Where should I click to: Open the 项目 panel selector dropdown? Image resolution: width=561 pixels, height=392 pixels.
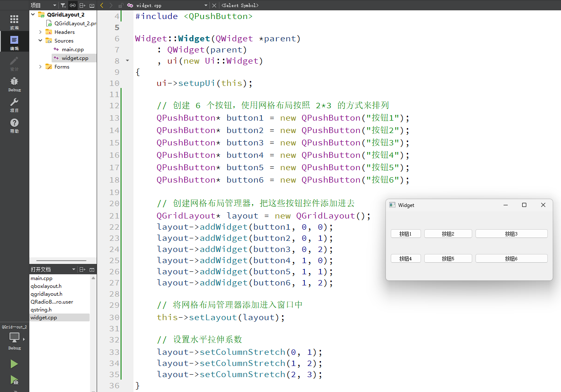click(x=54, y=5)
